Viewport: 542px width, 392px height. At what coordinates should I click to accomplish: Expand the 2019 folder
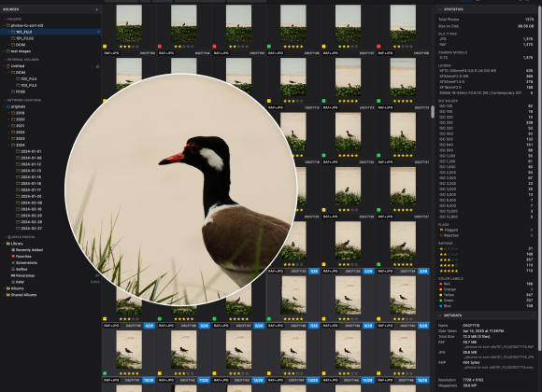(8, 113)
